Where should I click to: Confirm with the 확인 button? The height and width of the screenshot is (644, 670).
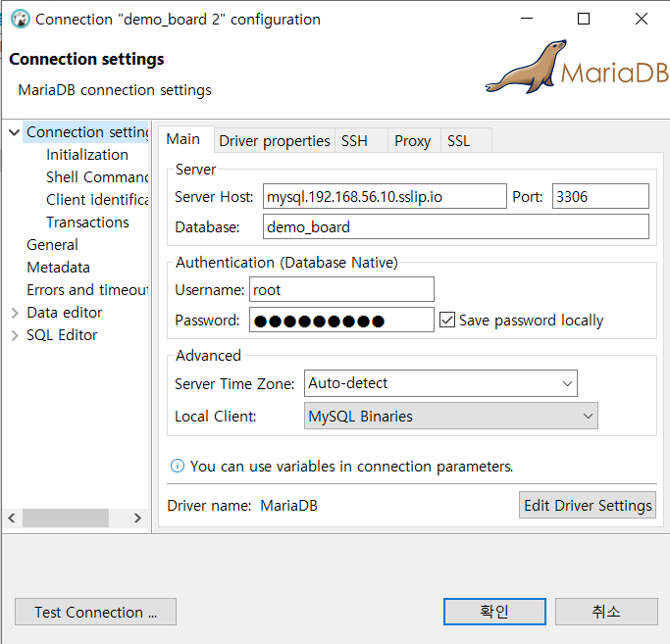click(x=494, y=612)
